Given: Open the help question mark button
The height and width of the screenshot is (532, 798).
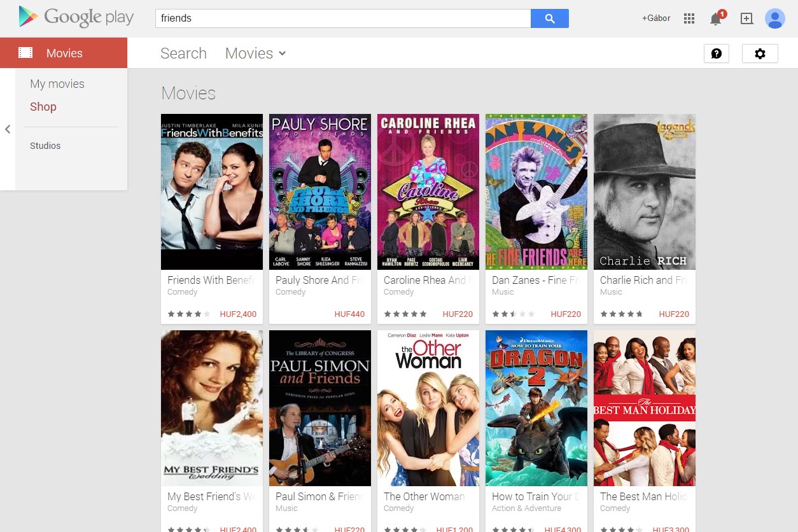Looking at the screenshot, I should pyautogui.click(x=716, y=53).
